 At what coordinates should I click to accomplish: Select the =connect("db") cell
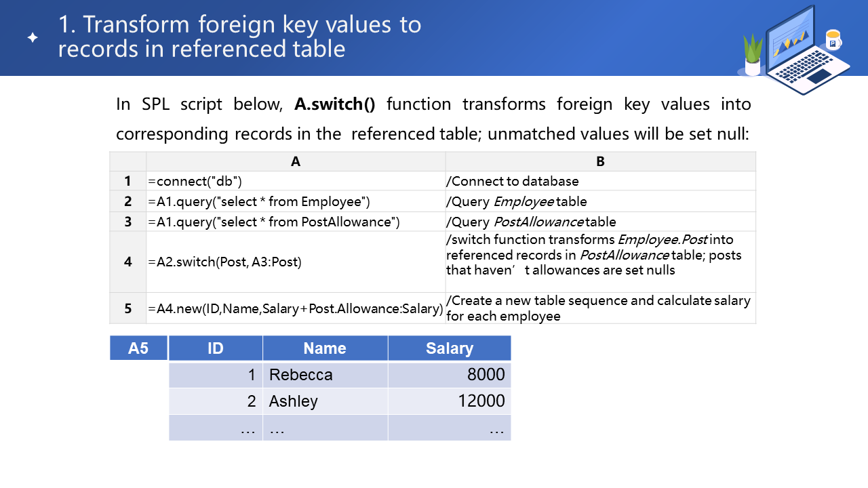(296, 181)
